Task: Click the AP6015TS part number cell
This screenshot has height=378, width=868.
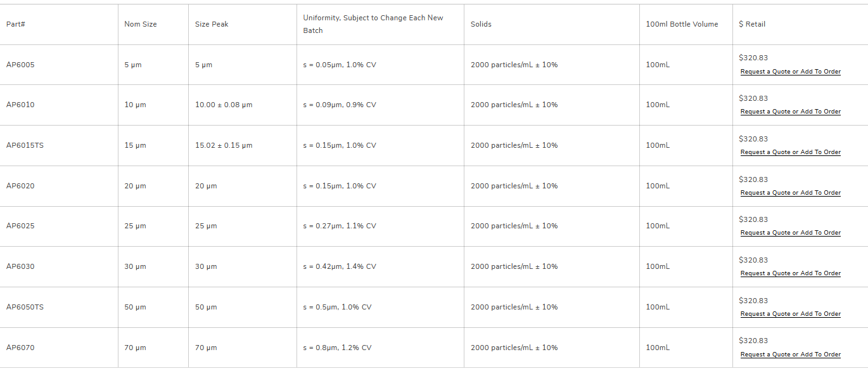Action: click(x=25, y=145)
